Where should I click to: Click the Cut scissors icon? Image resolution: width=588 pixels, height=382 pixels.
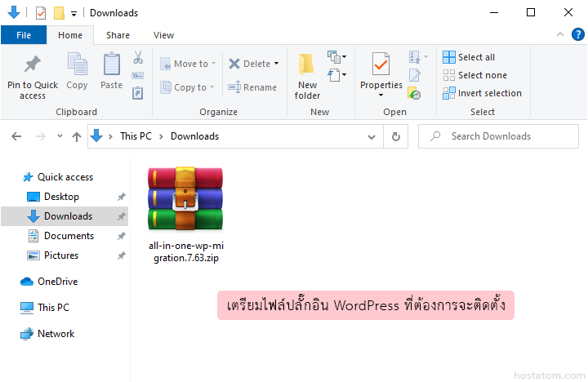tap(138, 58)
